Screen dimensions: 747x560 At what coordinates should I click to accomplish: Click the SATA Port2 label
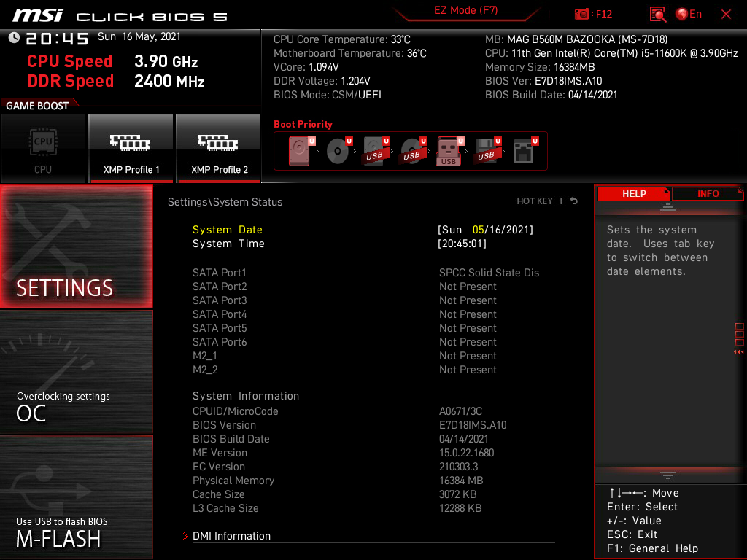point(219,286)
